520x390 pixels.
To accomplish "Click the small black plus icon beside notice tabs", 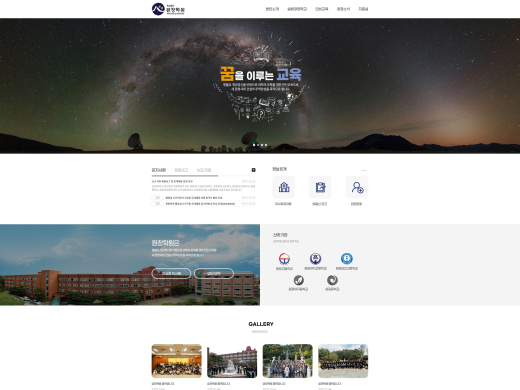I will point(253,170).
